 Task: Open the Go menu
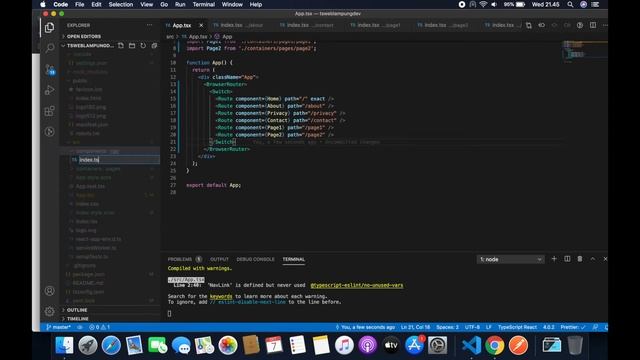[164, 4]
